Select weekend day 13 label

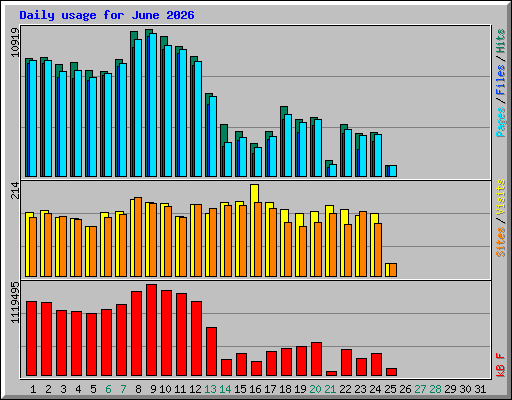click(210, 389)
